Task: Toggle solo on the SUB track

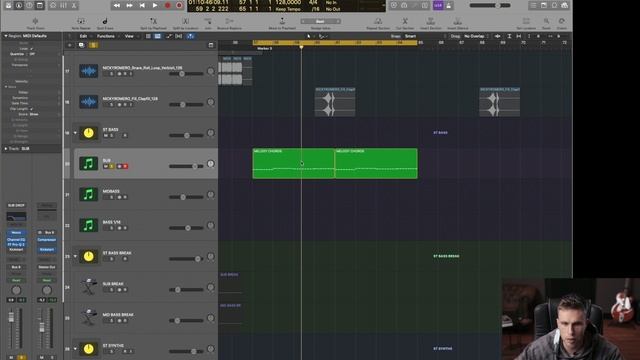Action: click(111, 167)
